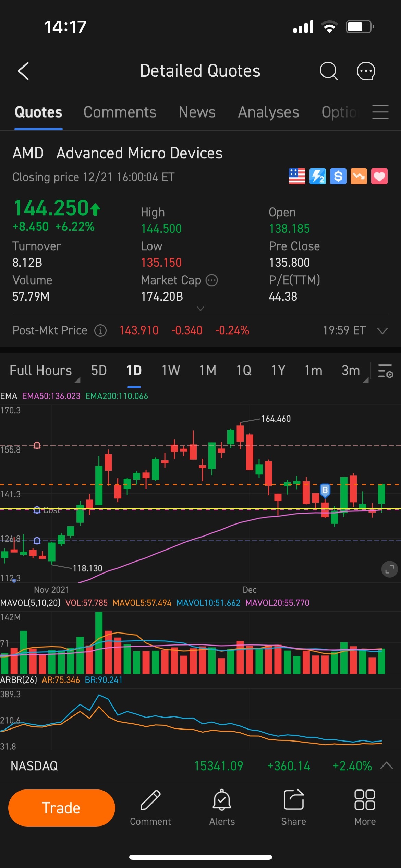Show Post-Mkt Price info icon
This screenshot has width=401, height=868.
[x=100, y=330]
